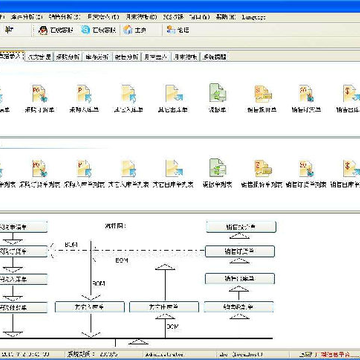Click the admin status bar entry
This screenshot has height=360, width=360.
(x=165, y=354)
